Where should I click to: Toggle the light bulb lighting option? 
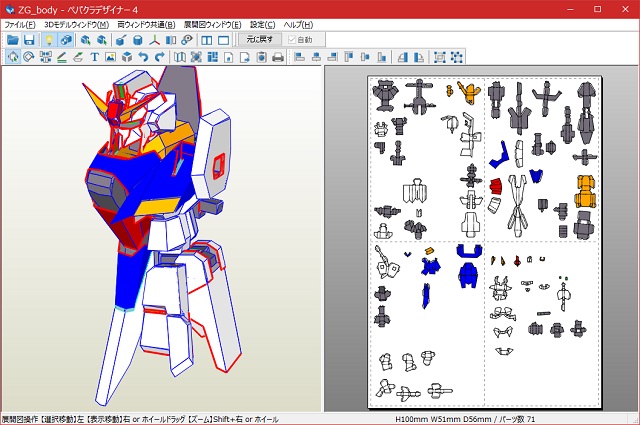click(x=49, y=40)
